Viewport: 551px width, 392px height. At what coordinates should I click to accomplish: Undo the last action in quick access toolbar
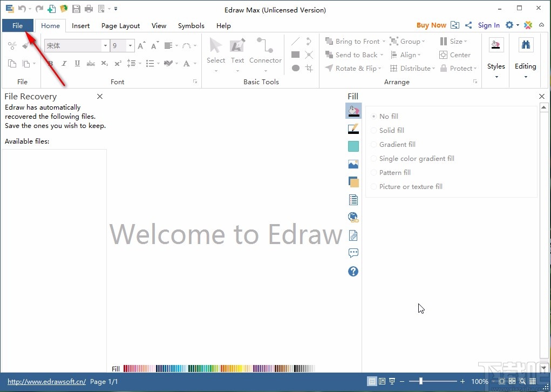point(22,9)
